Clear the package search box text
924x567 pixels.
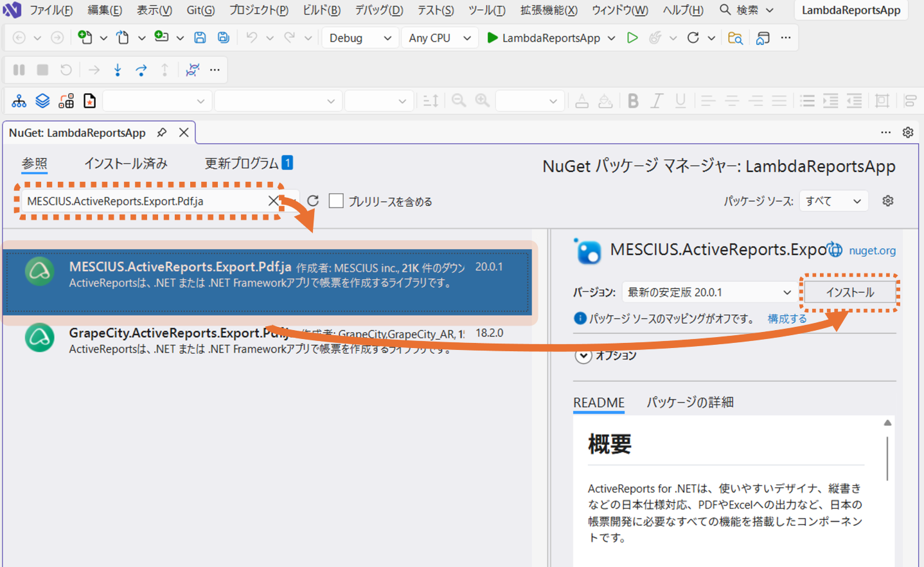pyautogui.click(x=273, y=201)
